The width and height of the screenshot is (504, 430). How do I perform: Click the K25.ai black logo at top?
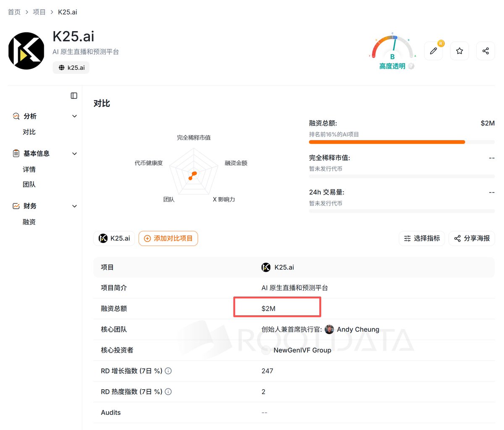pyautogui.click(x=26, y=51)
